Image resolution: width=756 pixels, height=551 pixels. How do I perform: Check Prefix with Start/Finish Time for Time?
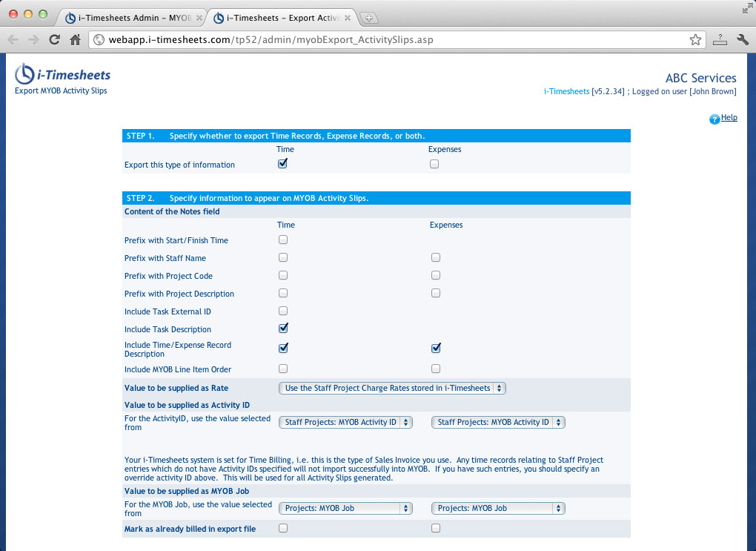coord(283,240)
